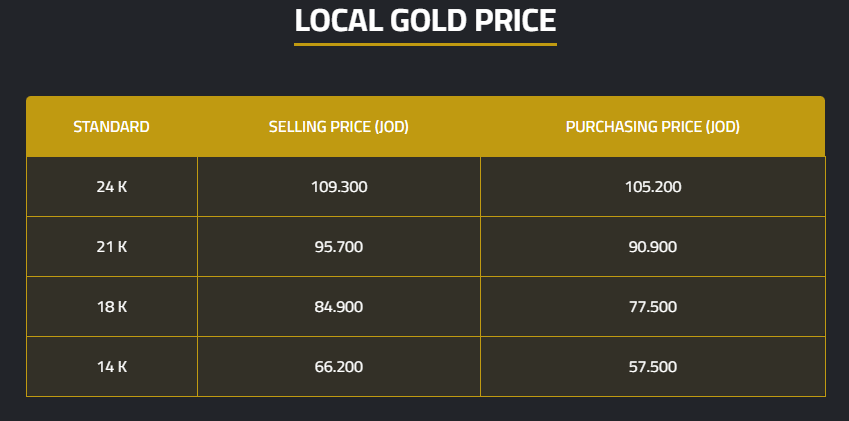This screenshot has height=421, width=849.
Task: Click the 57.500 purchasing price value
Action: [653, 367]
